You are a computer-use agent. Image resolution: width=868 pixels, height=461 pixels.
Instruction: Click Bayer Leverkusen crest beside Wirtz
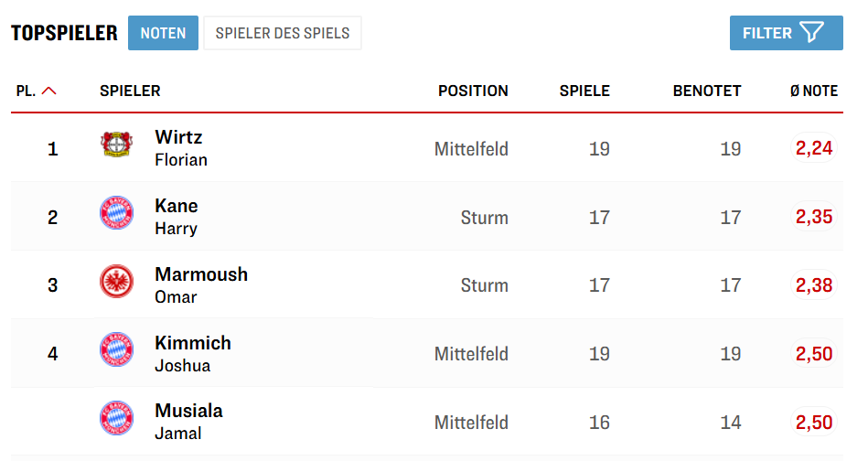[x=116, y=146]
